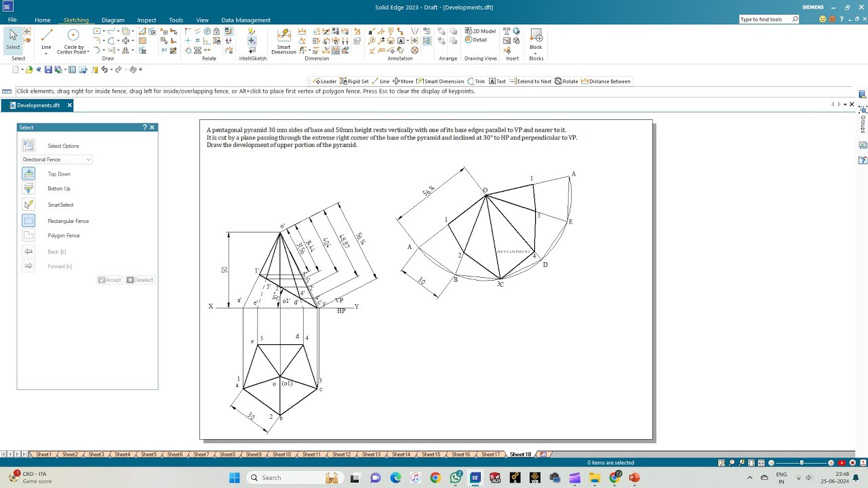Choose the Text shortcut command

(x=498, y=81)
